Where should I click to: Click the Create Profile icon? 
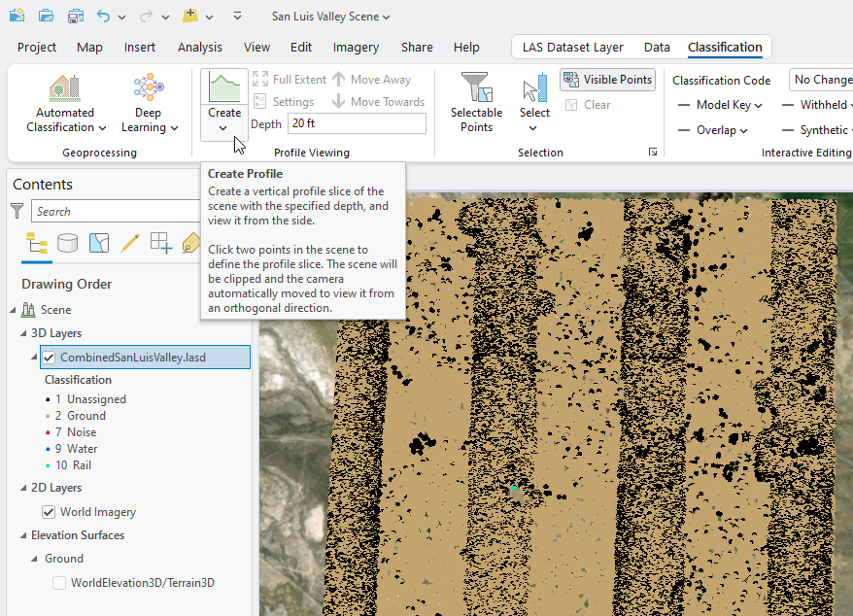(x=224, y=87)
